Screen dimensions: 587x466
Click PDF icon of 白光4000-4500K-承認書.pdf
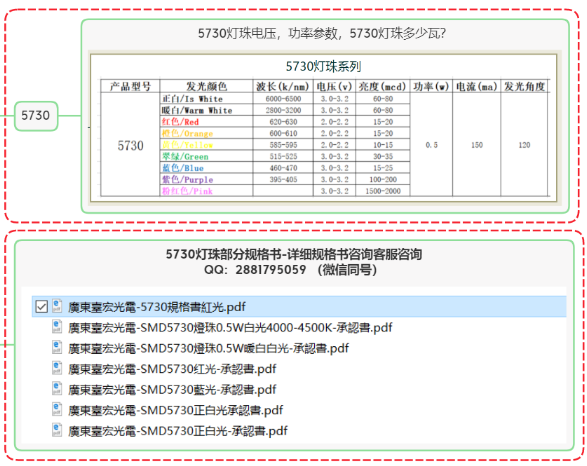57,326
